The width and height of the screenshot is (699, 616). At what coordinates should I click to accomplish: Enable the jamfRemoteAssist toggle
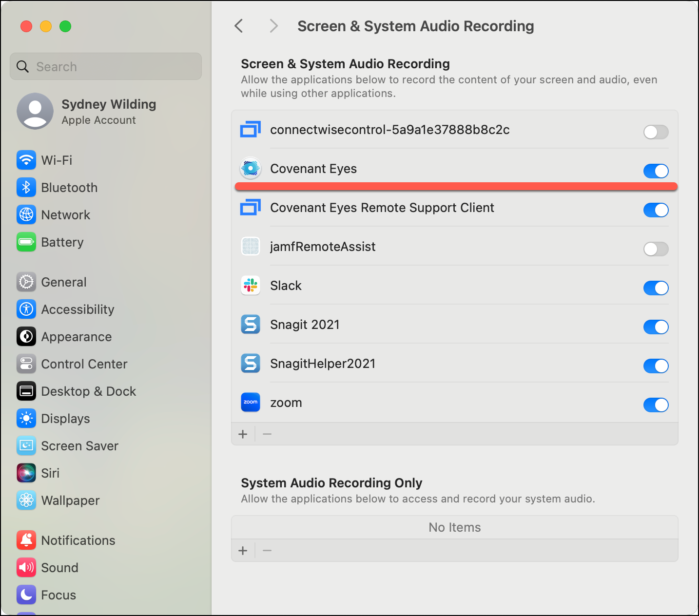point(656,249)
